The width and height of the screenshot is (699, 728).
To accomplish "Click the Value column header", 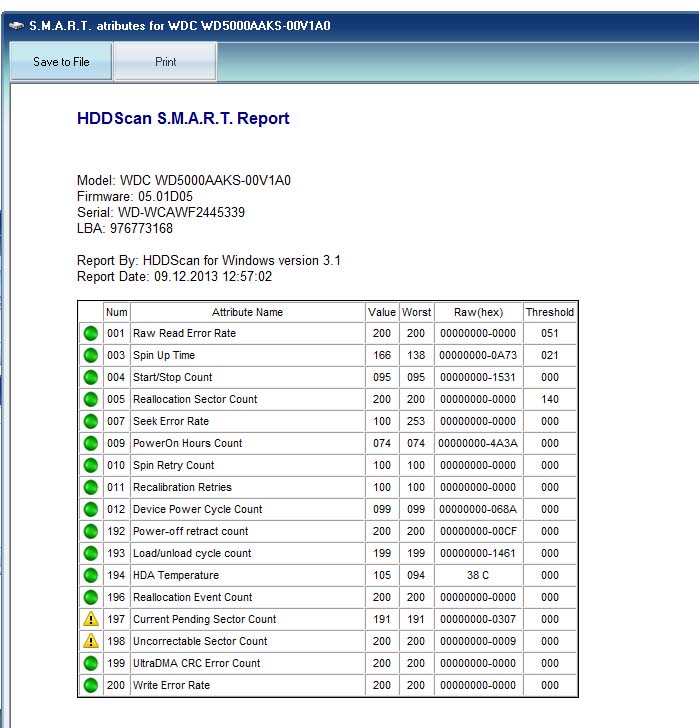I will click(x=382, y=312).
